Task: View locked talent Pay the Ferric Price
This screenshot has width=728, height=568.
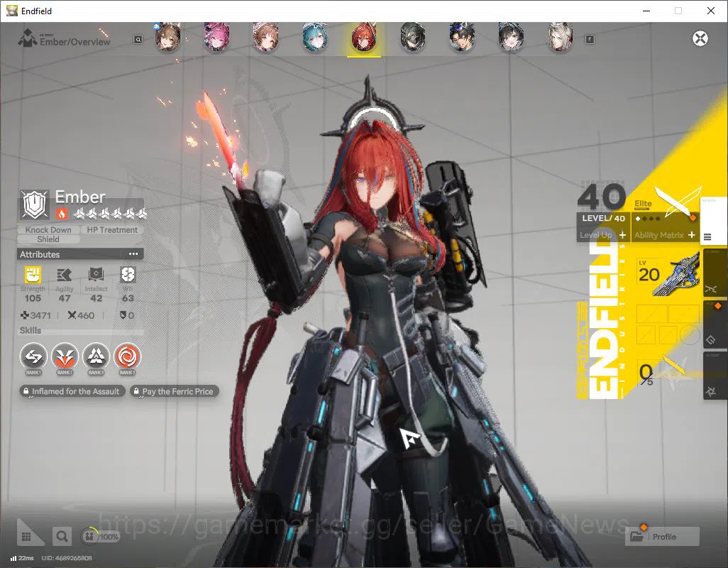Action: tap(174, 391)
